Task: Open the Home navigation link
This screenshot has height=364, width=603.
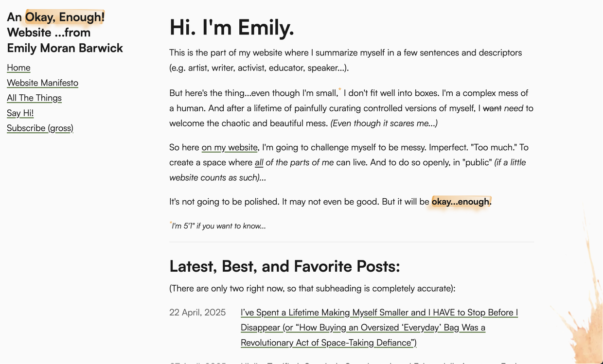Action: [18, 68]
